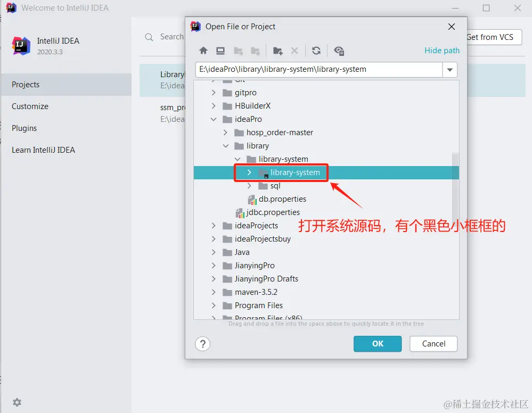Open the path history dropdown arrow
Viewport: 532px width, 413px height.
click(x=450, y=70)
